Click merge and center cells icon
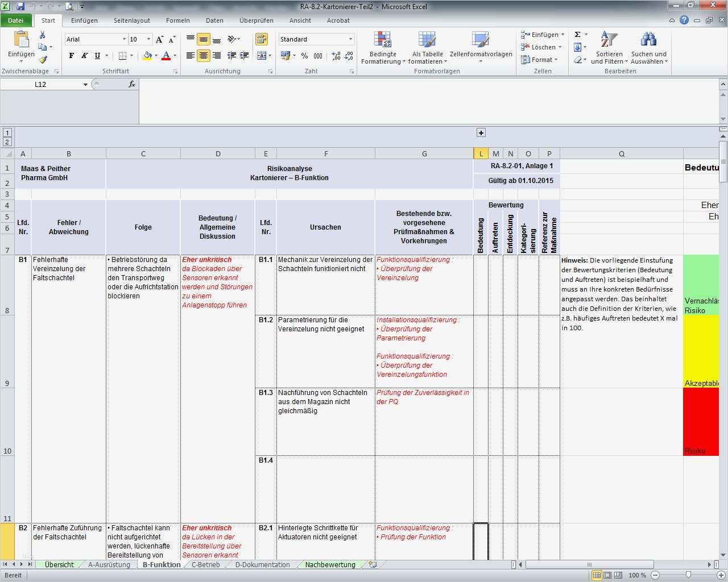 tap(263, 56)
